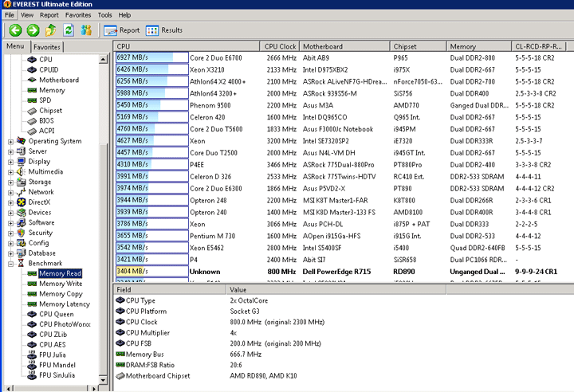
Task: Select the Chipset tree item
Action: (50, 111)
